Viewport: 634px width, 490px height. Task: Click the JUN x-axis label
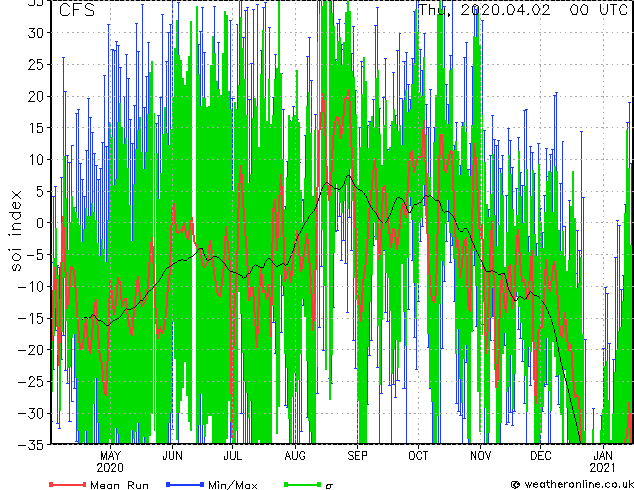[172, 456]
